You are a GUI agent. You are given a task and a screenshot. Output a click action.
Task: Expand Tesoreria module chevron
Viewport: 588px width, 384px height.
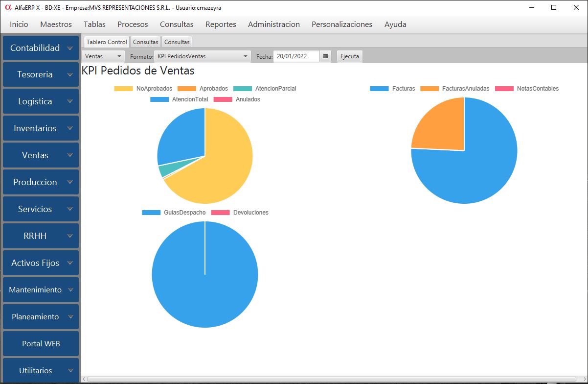click(70, 75)
